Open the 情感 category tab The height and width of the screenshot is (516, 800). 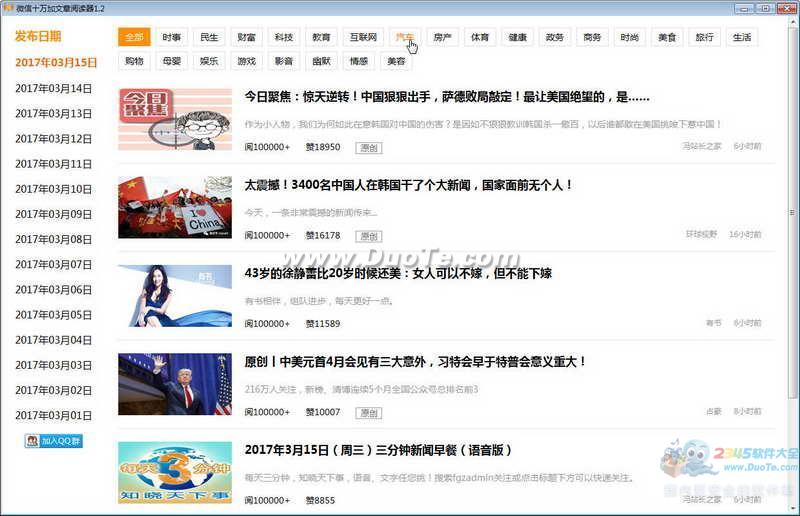point(359,61)
